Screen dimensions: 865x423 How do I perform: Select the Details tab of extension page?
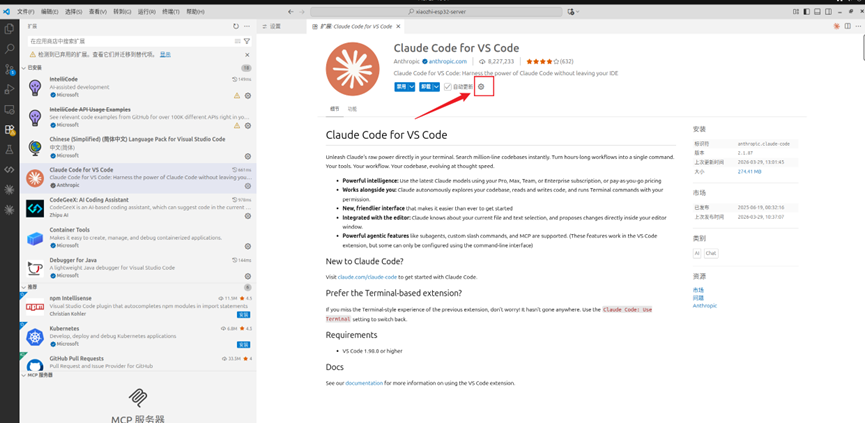[x=334, y=109]
